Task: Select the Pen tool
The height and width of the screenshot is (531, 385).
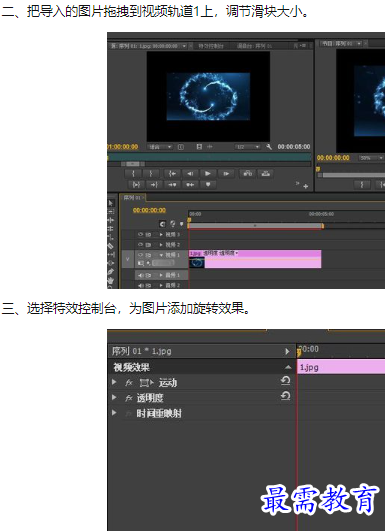Action: (x=111, y=272)
